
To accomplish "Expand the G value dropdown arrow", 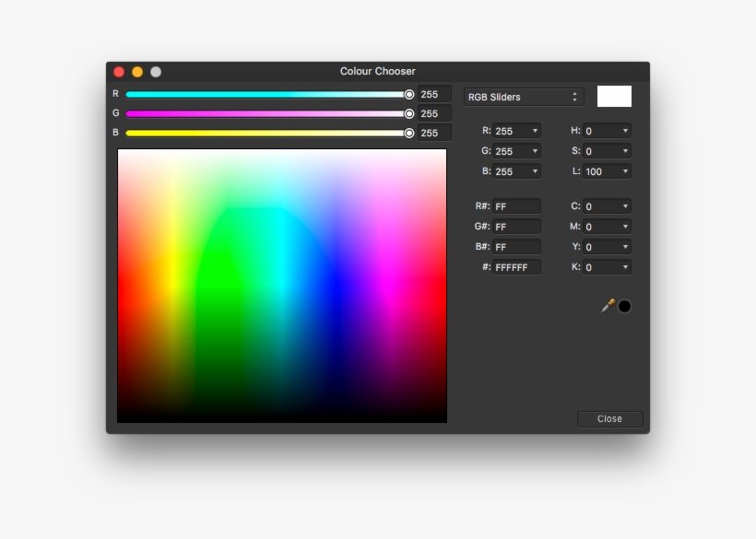I will (x=534, y=151).
